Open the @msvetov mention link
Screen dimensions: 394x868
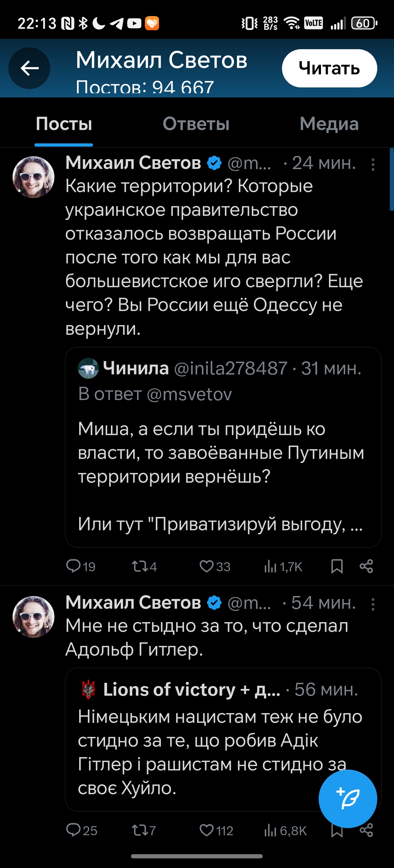[x=189, y=394]
